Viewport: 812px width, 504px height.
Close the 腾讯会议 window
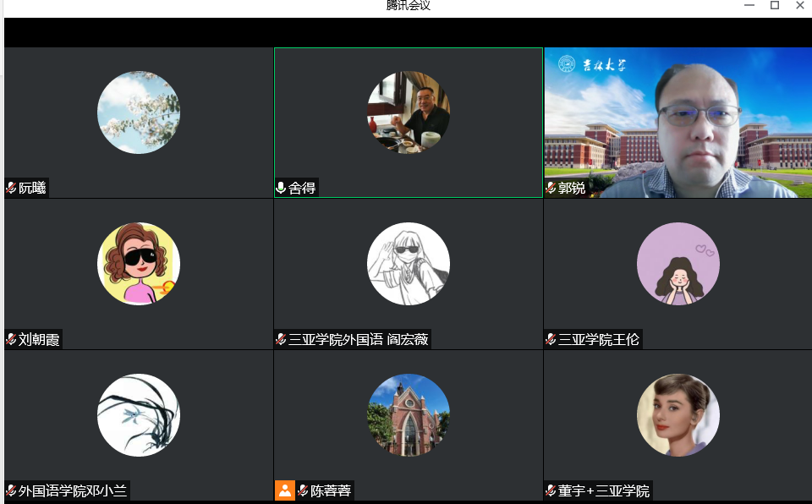tap(800, 5)
